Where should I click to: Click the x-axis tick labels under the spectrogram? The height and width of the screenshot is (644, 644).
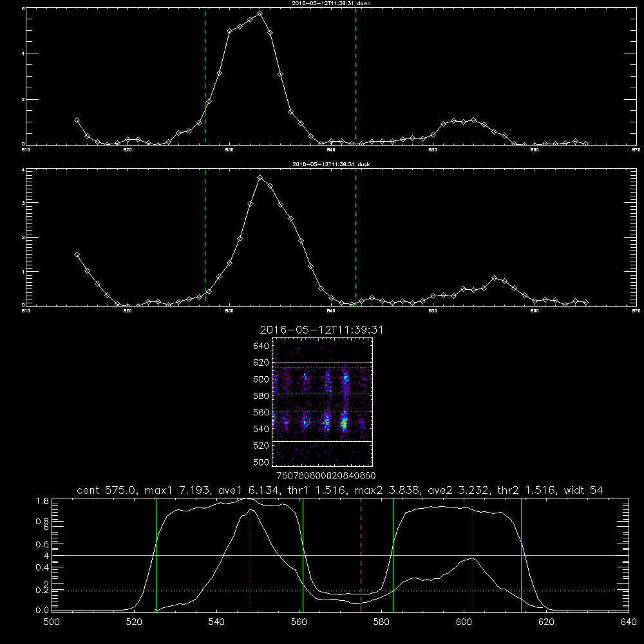coord(326,476)
